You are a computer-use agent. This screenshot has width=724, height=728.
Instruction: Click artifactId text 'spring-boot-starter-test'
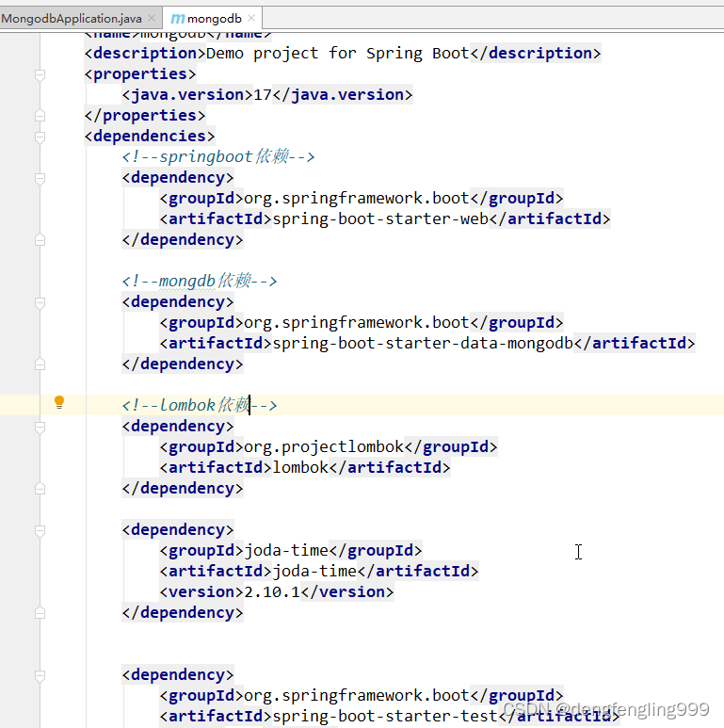385,717
